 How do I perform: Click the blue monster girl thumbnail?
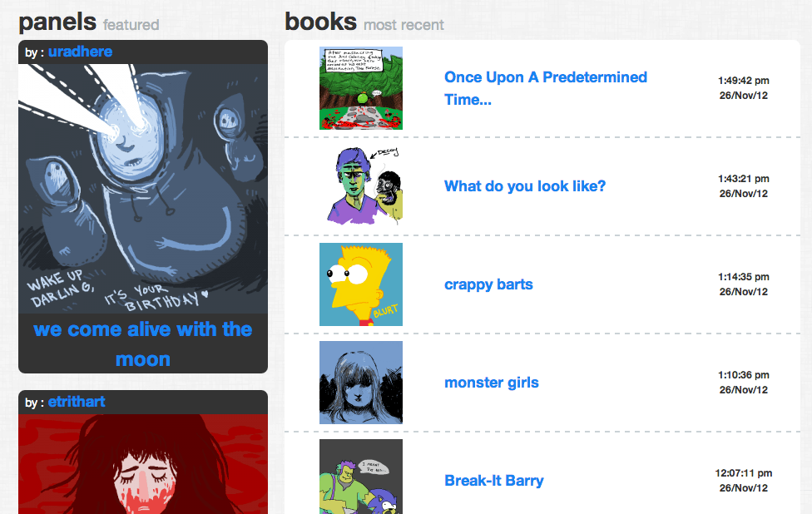pyautogui.click(x=361, y=383)
